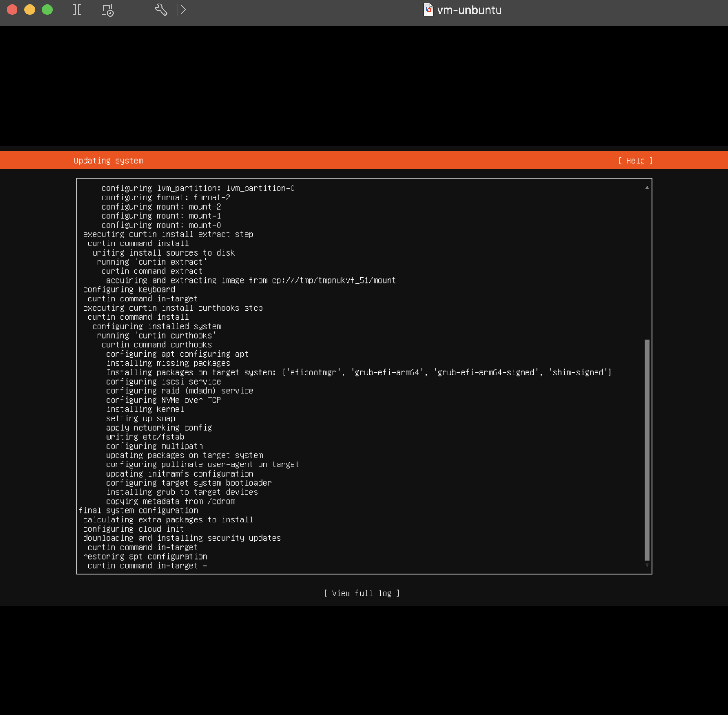Close the vm-unbuntu window

12,10
